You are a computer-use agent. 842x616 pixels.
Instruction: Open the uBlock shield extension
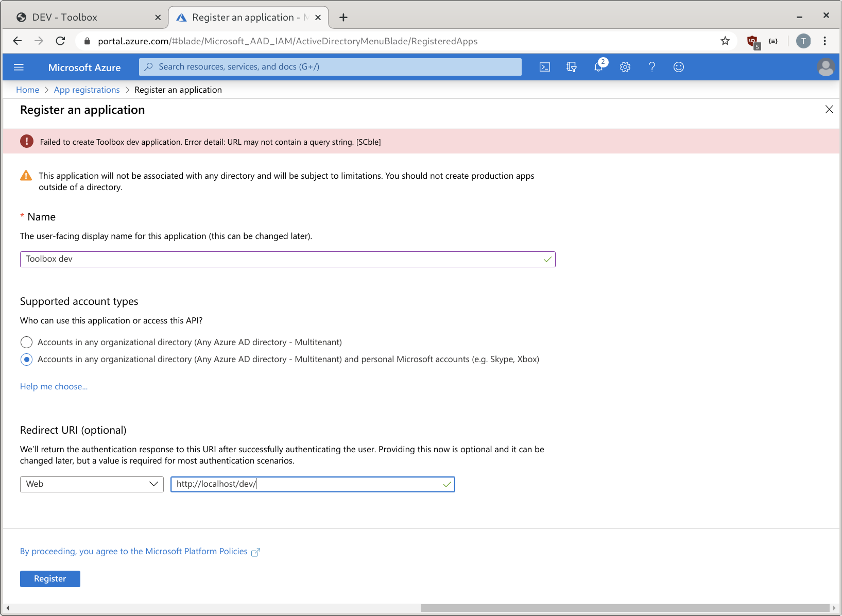[753, 41]
